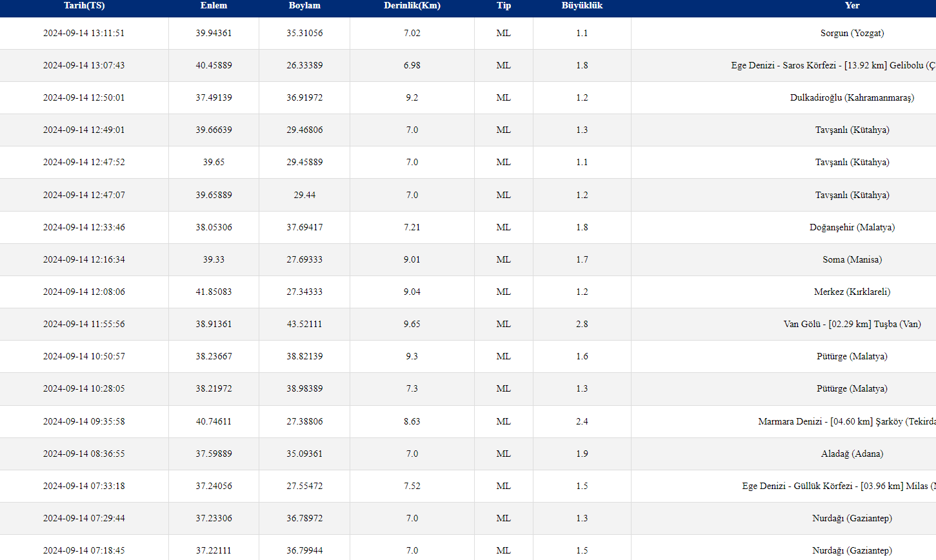Select date 2024-09-14 12:47:07

[x=84, y=195]
